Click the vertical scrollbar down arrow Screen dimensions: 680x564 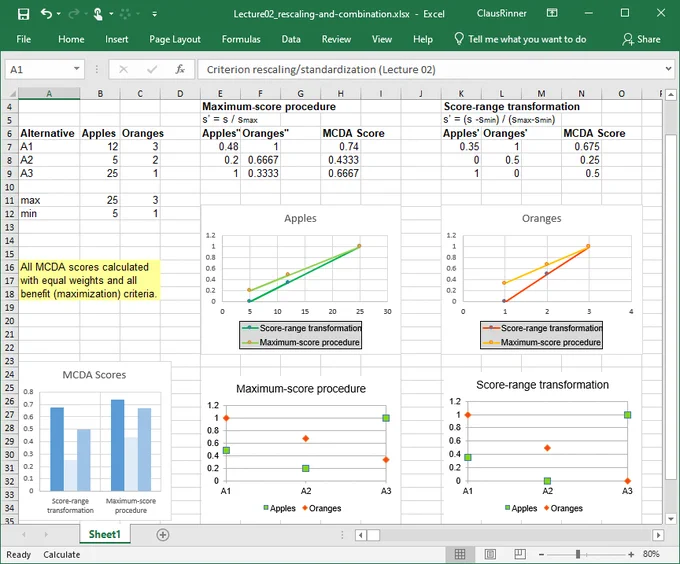click(x=671, y=518)
